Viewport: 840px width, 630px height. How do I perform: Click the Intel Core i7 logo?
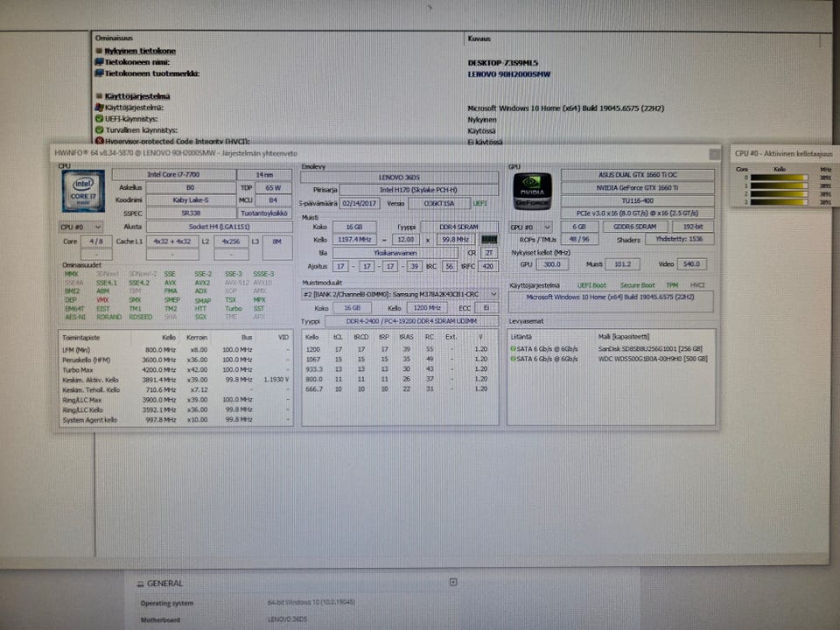point(83,192)
